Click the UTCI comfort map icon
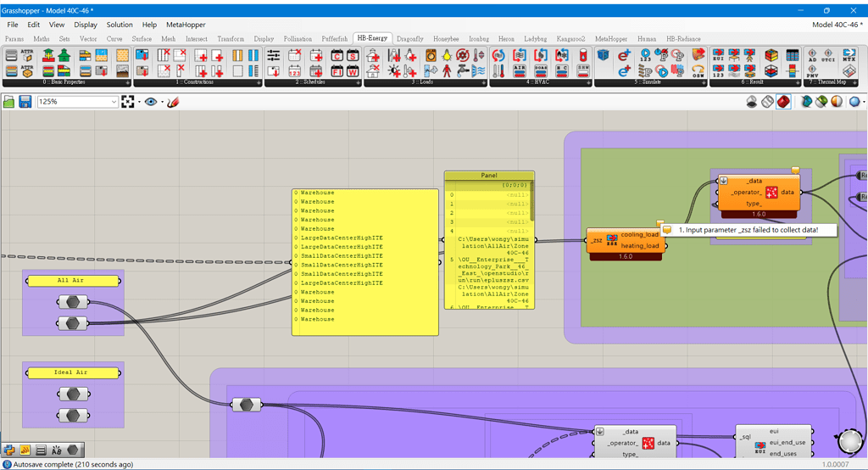868x470 pixels. pos(828,55)
